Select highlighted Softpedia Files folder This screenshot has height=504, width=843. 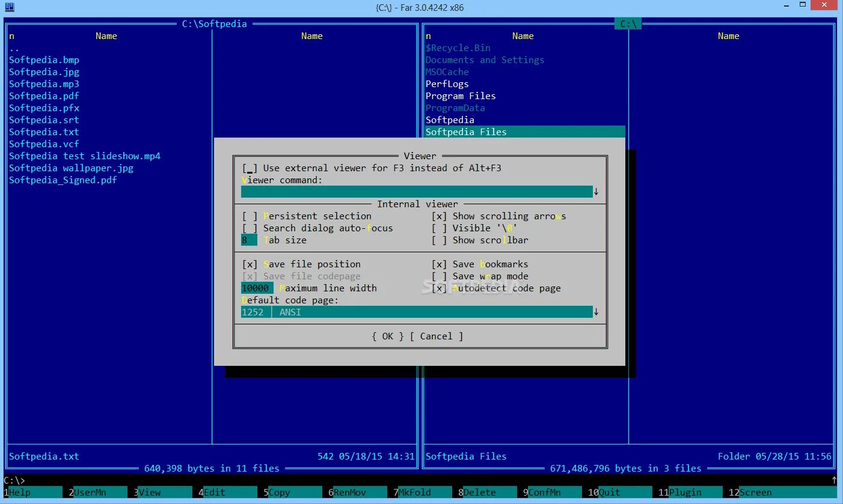tap(525, 132)
